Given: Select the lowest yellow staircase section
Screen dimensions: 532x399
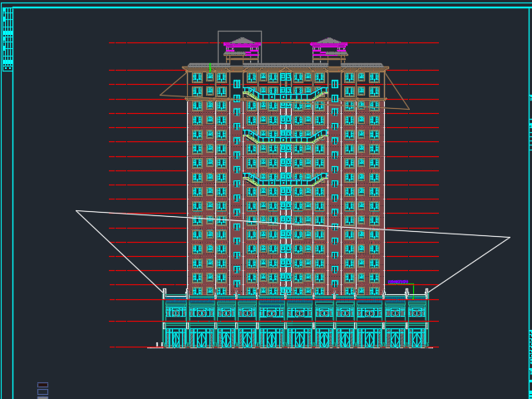Looking at the screenshot, I should pos(285,180).
